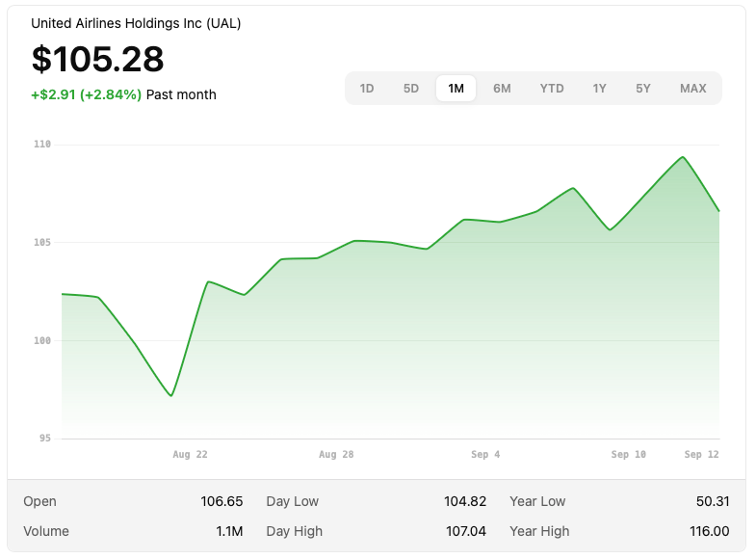
Task: Select the 1M time range tab
Action: pyautogui.click(x=456, y=89)
